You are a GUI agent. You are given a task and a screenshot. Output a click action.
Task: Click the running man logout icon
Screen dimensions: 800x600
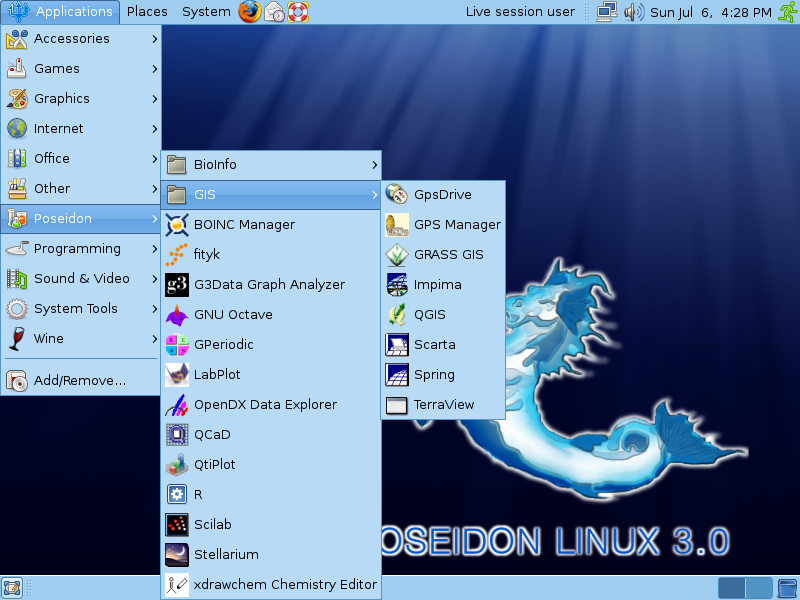click(x=788, y=12)
